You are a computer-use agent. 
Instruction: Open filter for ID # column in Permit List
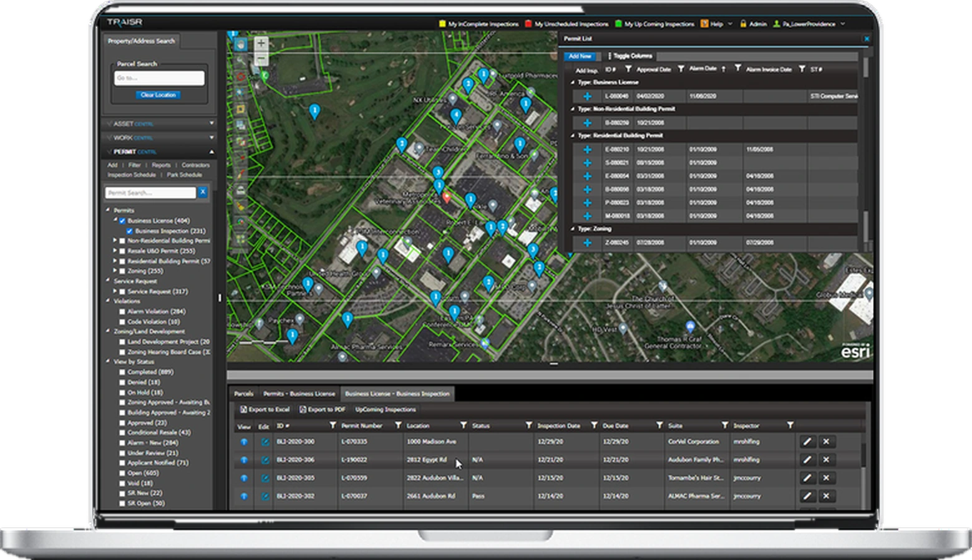628,69
